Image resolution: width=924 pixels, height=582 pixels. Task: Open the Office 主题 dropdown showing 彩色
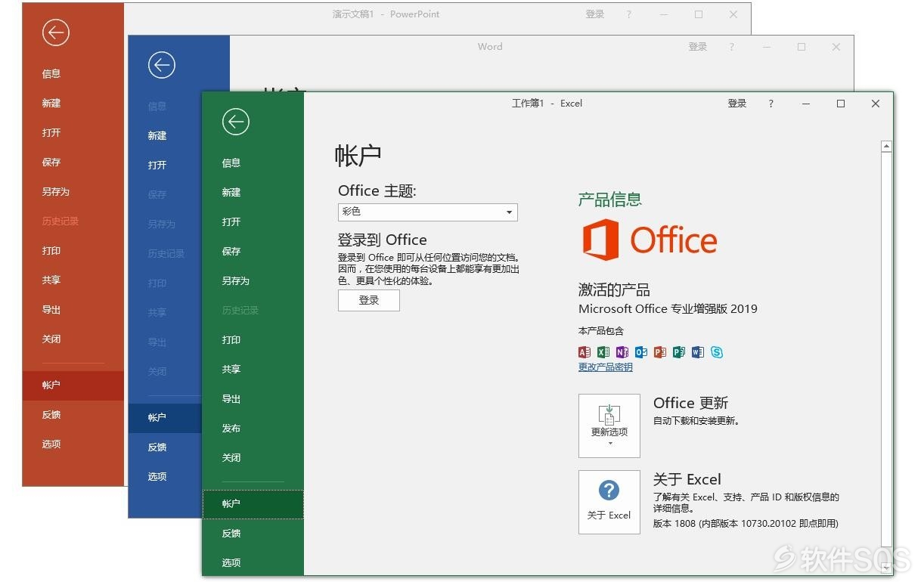coord(428,212)
